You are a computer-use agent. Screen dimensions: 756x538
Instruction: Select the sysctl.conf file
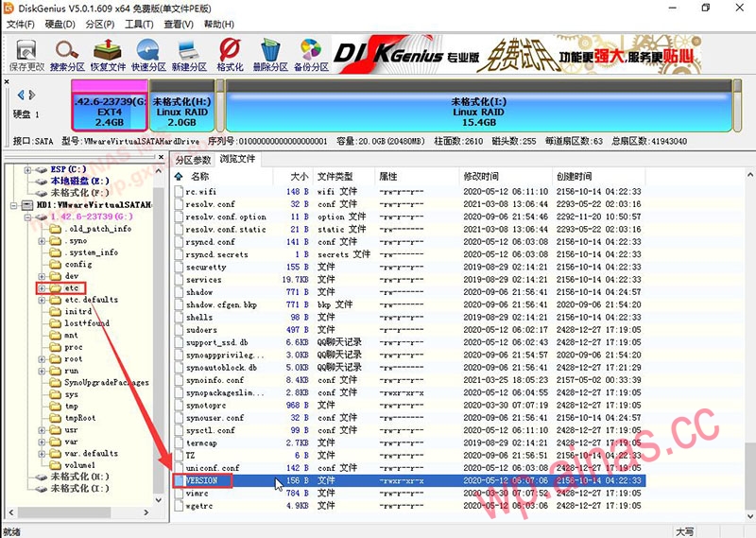point(210,430)
